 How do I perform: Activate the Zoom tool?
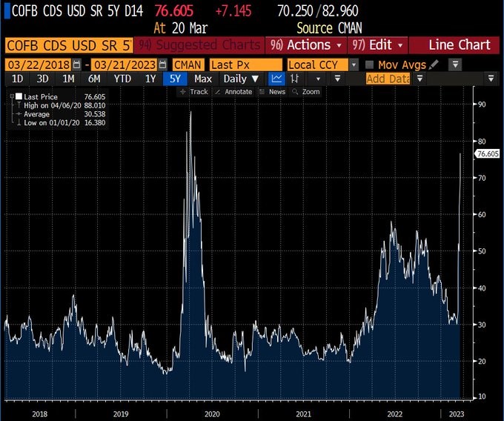pyautogui.click(x=307, y=92)
